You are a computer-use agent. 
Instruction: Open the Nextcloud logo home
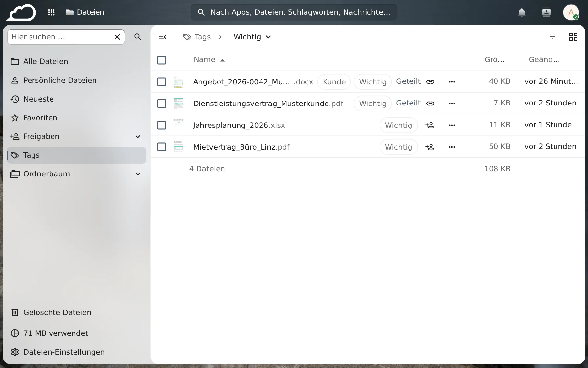click(x=21, y=12)
